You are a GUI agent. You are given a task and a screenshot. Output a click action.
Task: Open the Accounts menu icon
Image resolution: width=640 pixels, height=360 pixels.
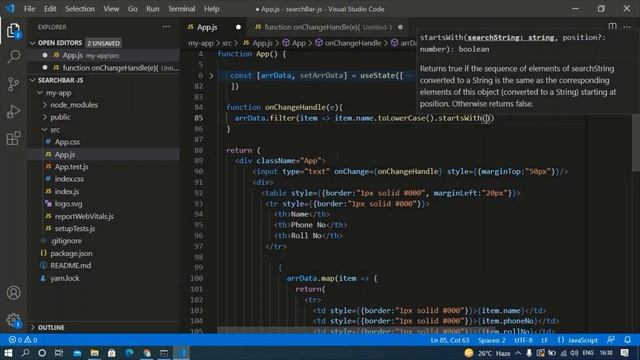13,293
